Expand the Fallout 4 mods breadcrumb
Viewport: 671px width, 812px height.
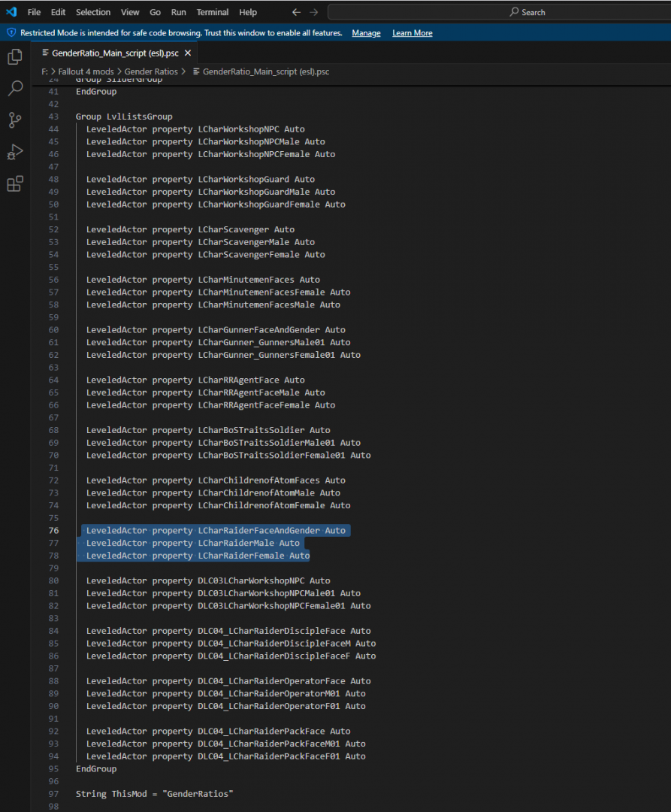tap(86, 71)
